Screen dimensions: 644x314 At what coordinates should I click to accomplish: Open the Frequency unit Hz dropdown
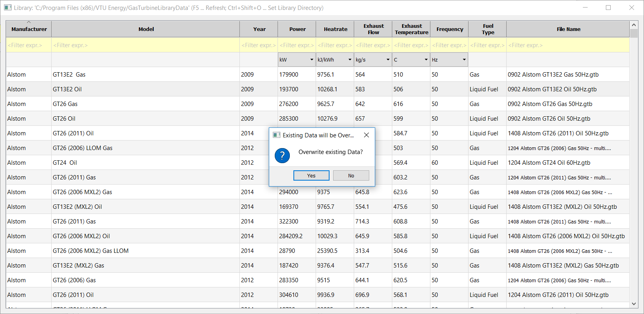[449, 60]
